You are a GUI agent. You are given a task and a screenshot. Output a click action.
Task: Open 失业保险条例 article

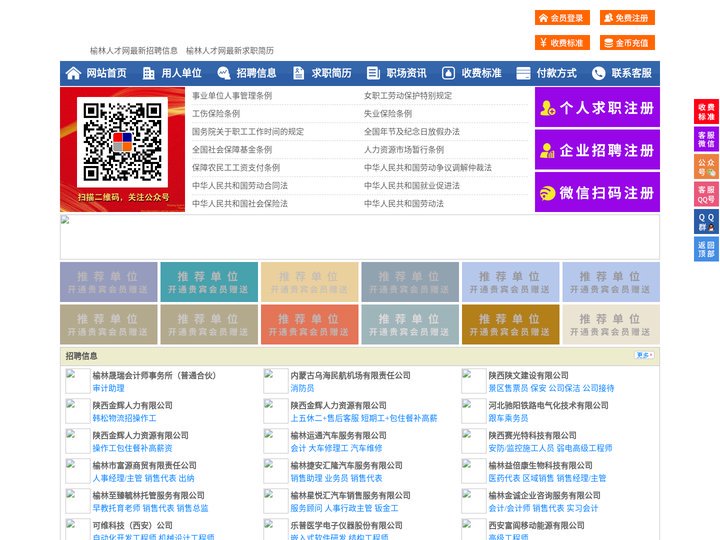click(388, 113)
